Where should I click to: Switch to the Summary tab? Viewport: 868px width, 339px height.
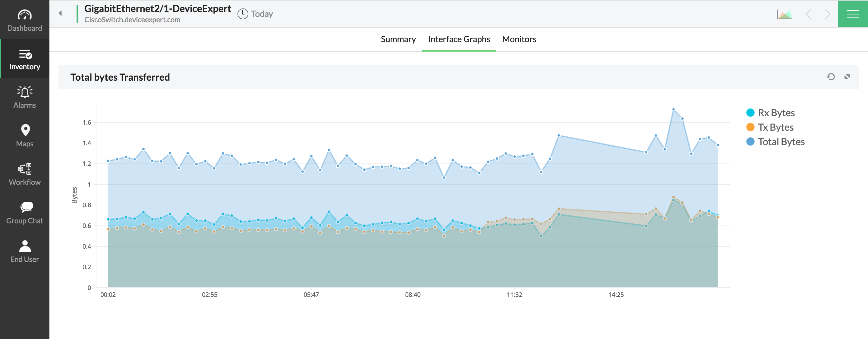pos(398,39)
